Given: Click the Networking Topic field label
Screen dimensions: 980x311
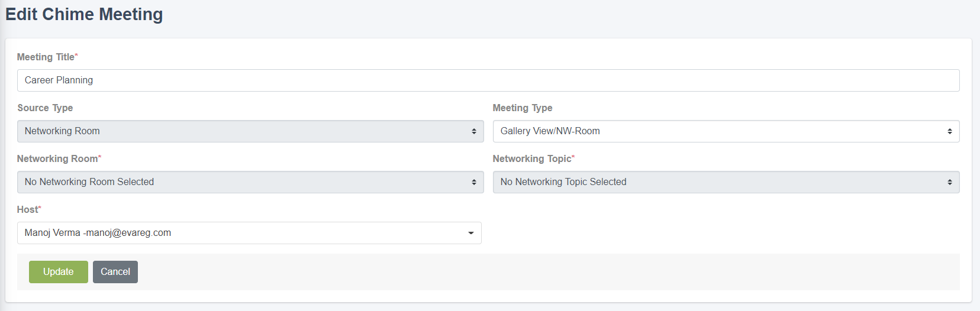Looking at the screenshot, I should point(532,159).
